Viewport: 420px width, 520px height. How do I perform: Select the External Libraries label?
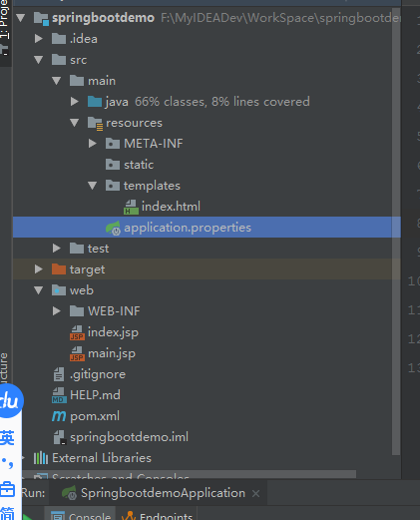tap(102, 458)
